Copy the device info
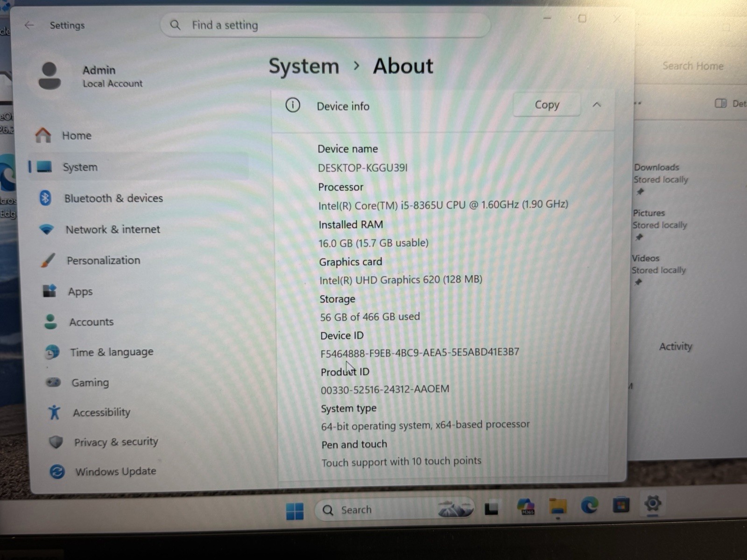The width and height of the screenshot is (747, 560). 547,105
